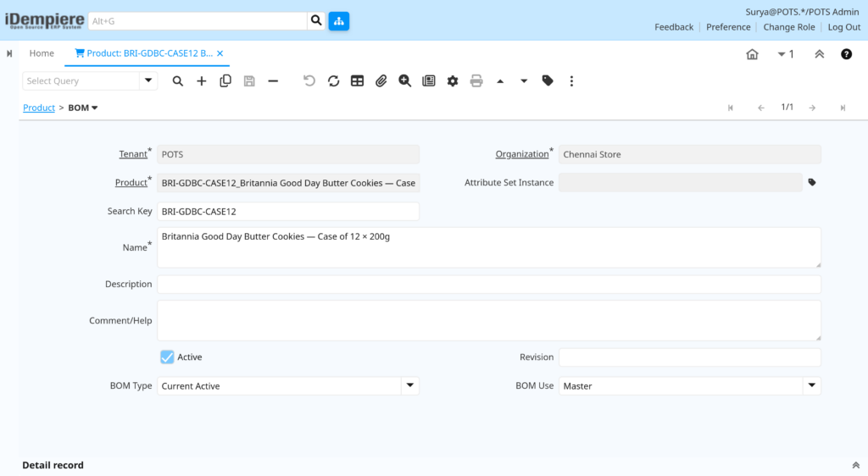
Task: Open the Process gear icon
Action: (453, 80)
